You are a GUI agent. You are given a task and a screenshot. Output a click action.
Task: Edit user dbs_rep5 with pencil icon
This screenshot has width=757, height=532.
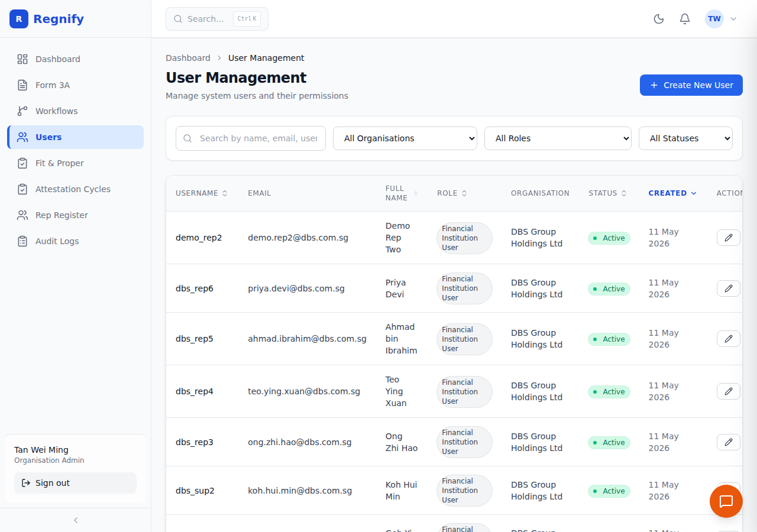729,339
